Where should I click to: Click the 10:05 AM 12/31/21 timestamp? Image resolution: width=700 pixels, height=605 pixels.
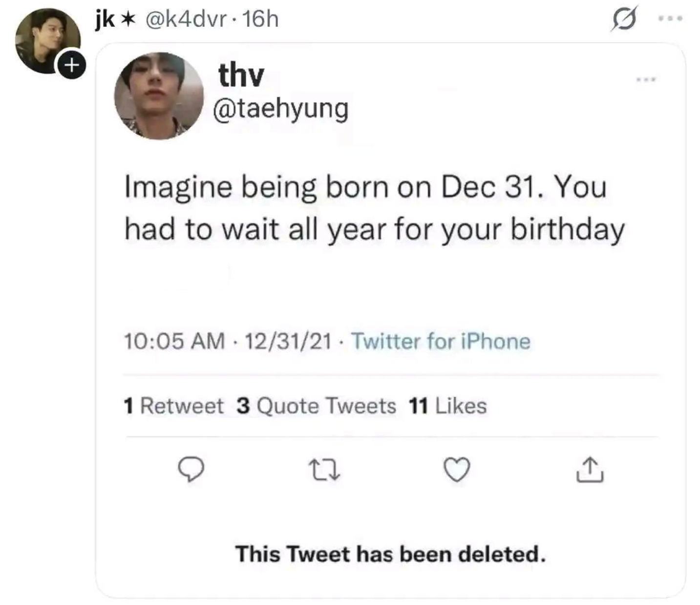[228, 341]
